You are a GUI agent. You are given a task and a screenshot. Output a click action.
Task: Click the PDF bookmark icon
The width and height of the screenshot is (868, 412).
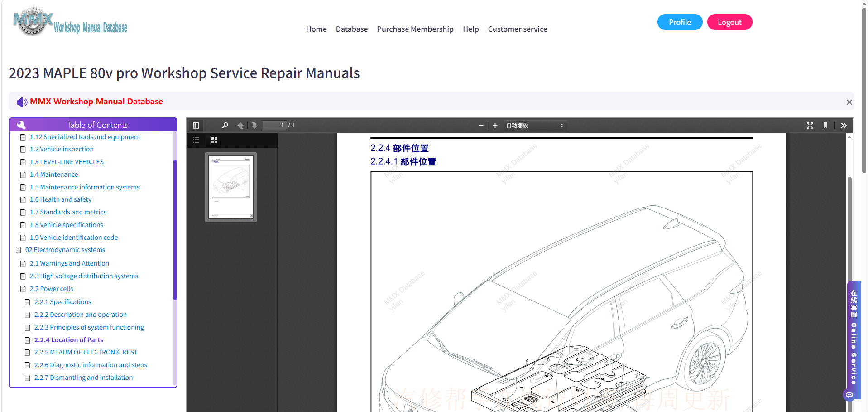click(825, 126)
